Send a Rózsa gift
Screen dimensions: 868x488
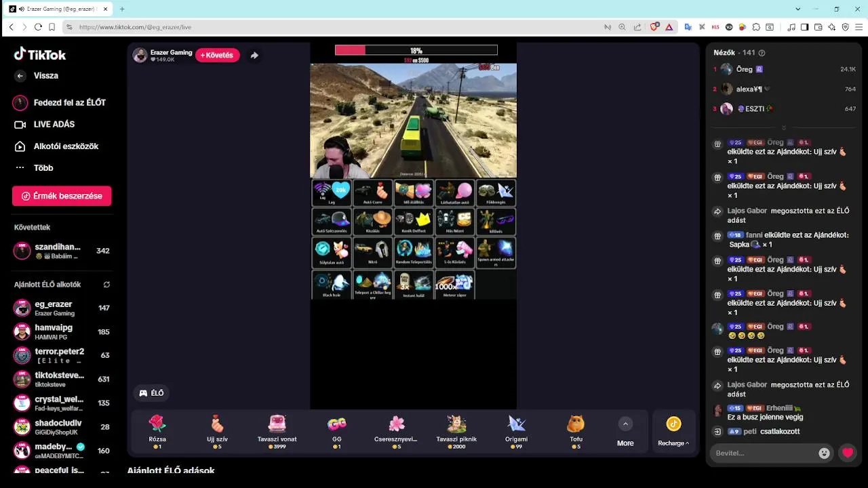(x=157, y=431)
